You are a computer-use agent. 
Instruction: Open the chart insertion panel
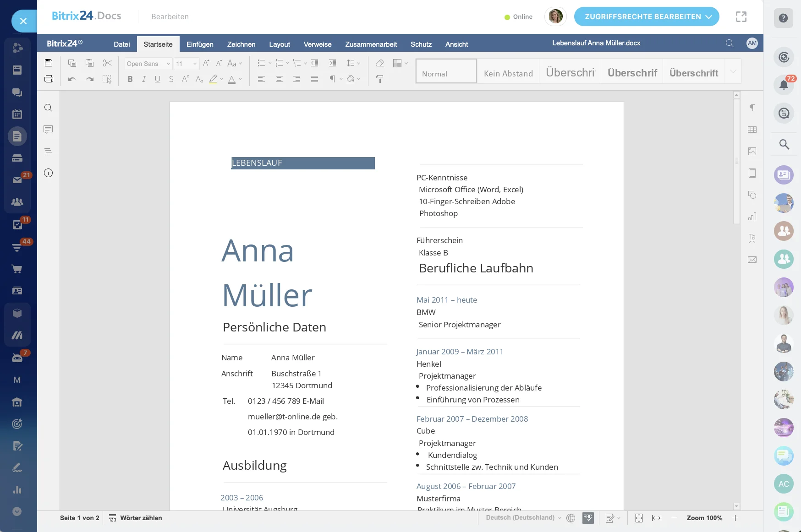coord(752,217)
